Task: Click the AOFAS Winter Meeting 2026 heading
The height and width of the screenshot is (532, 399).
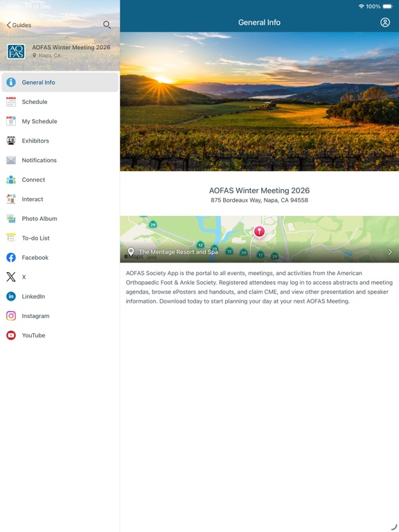Action: 259,190
